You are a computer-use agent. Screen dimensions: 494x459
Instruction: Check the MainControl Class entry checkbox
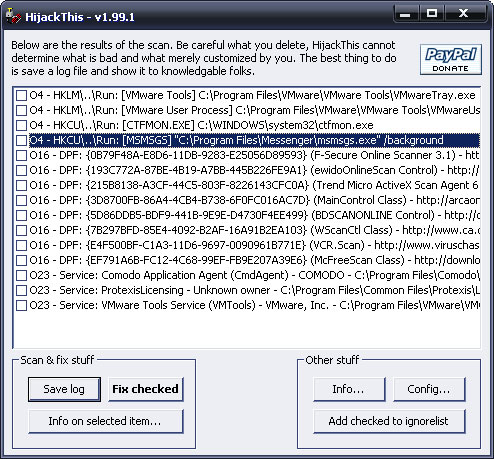[21, 200]
